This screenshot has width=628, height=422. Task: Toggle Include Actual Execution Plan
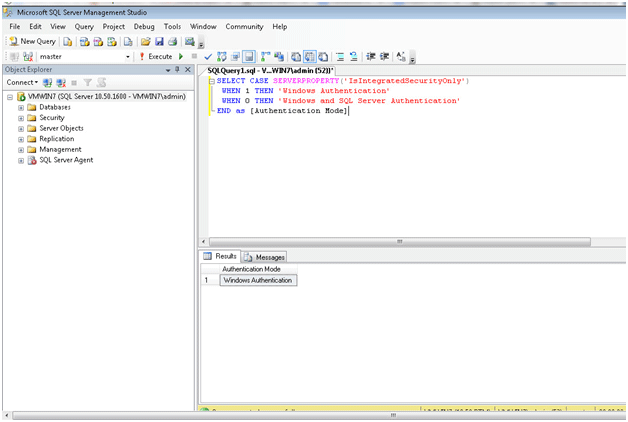coord(266,56)
